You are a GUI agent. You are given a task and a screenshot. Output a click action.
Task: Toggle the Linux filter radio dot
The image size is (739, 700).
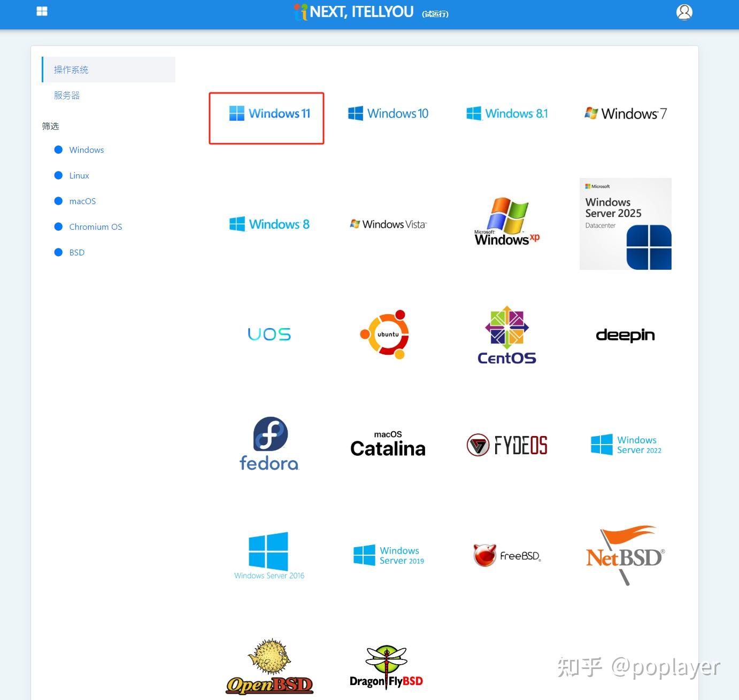click(x=59, y=175)
